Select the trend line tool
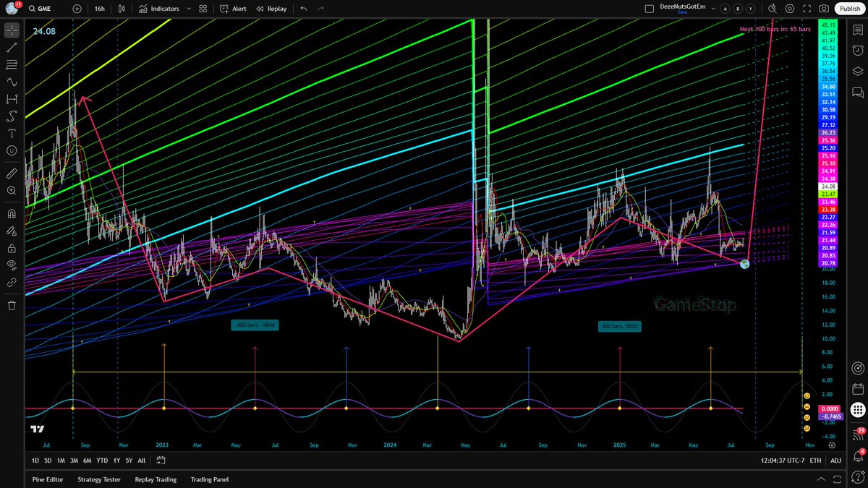 click(x=12, y=48)
